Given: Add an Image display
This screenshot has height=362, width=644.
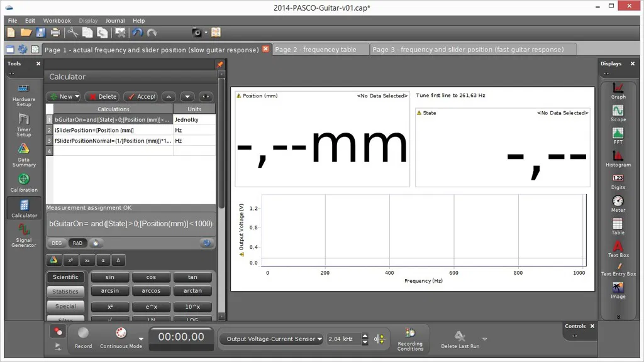Looking at the screenshot, I should (x=618, y=290).
